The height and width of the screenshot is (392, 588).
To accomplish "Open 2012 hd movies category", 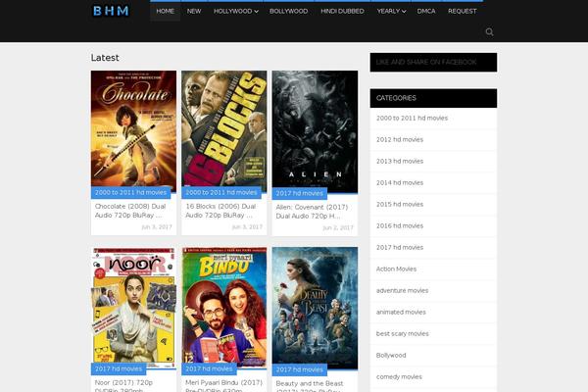I will [400, 139].
